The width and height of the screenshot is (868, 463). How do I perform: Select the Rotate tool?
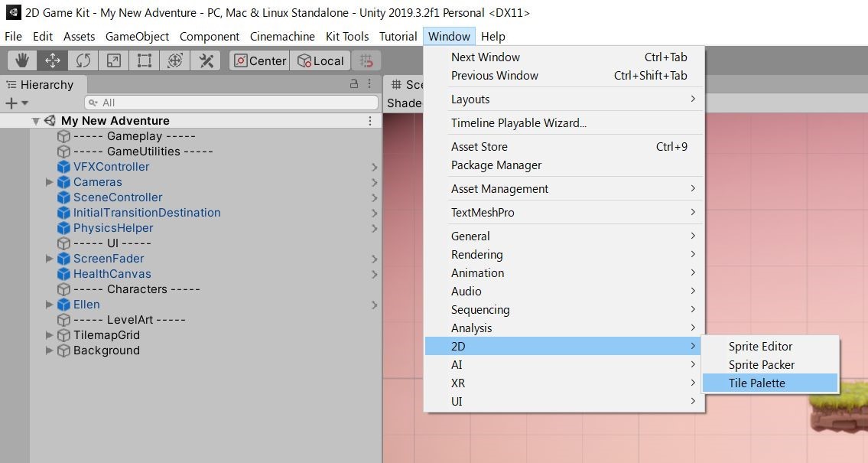[x=83, y=60]
